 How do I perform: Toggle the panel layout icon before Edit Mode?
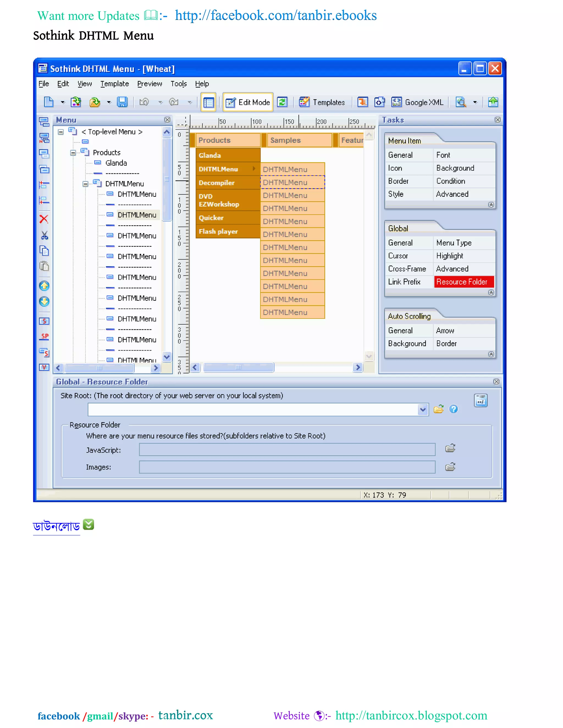(x=208, y=102)
